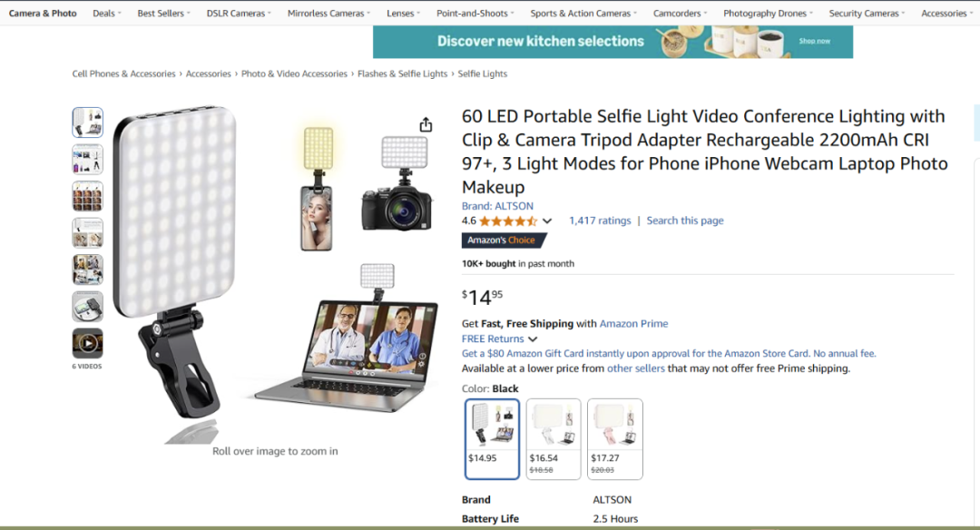Viewport: 980px width, 530px height.
Task: Open the Lenses navigation menu
Action: pos(403,13)
